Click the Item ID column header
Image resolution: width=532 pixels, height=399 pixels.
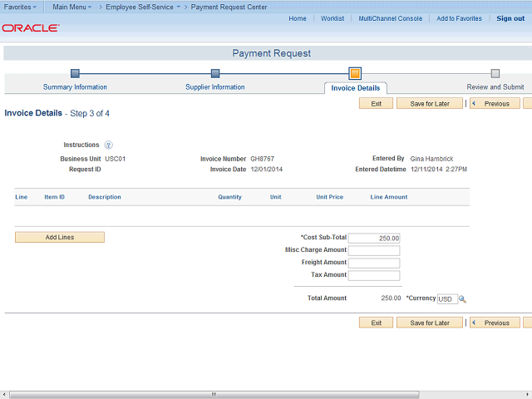click(x=54, y=197)
